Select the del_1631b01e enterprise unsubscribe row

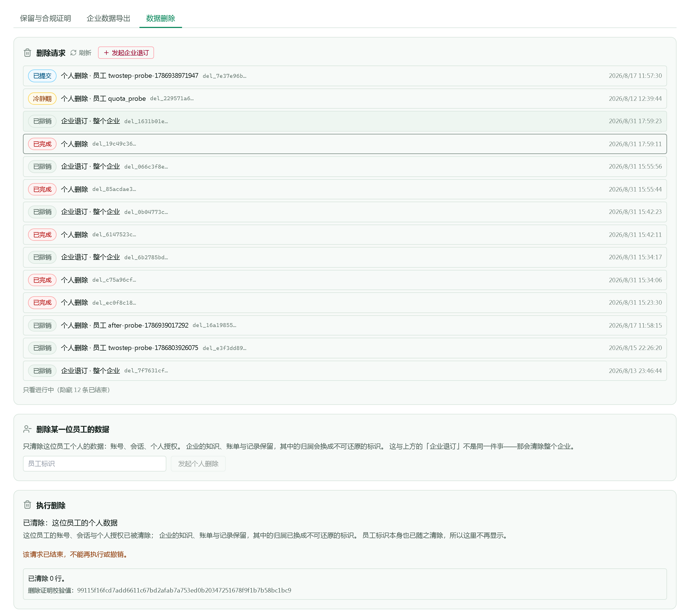[345, 121]
